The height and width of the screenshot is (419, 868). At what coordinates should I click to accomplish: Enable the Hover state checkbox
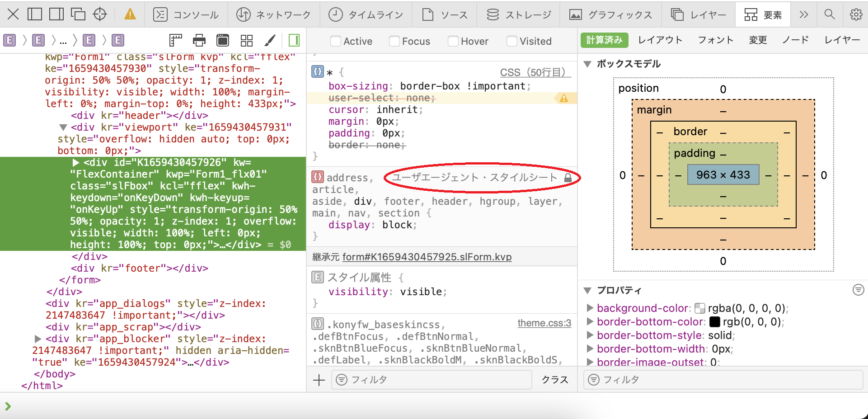(x=453, y=41)
